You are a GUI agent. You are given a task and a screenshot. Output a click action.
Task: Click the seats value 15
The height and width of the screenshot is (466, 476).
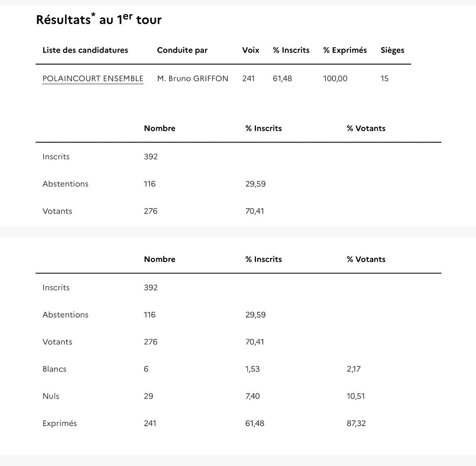[x=384, y=78]
